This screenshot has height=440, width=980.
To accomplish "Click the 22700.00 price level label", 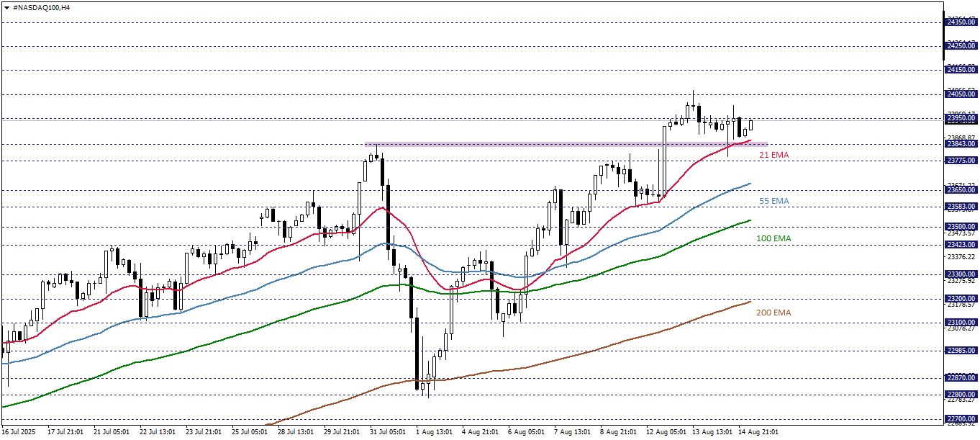I will pyautogui.click(x=960, y=418).
